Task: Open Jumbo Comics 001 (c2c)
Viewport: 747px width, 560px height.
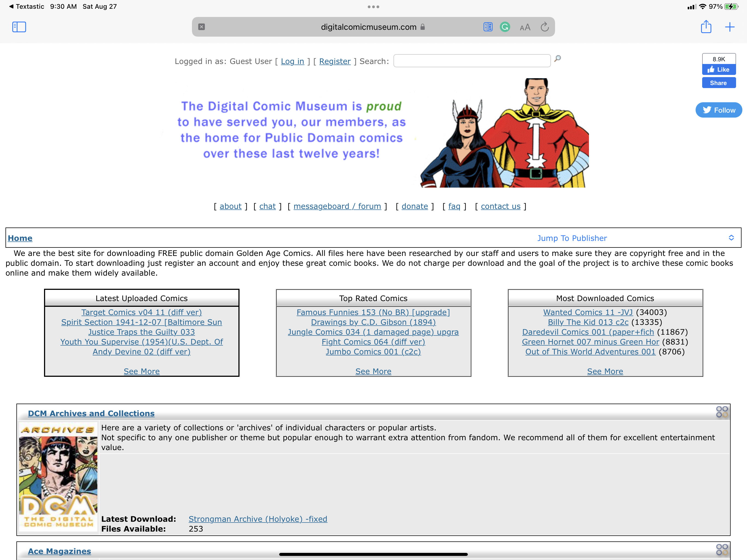Action: [x=373, y=352]
